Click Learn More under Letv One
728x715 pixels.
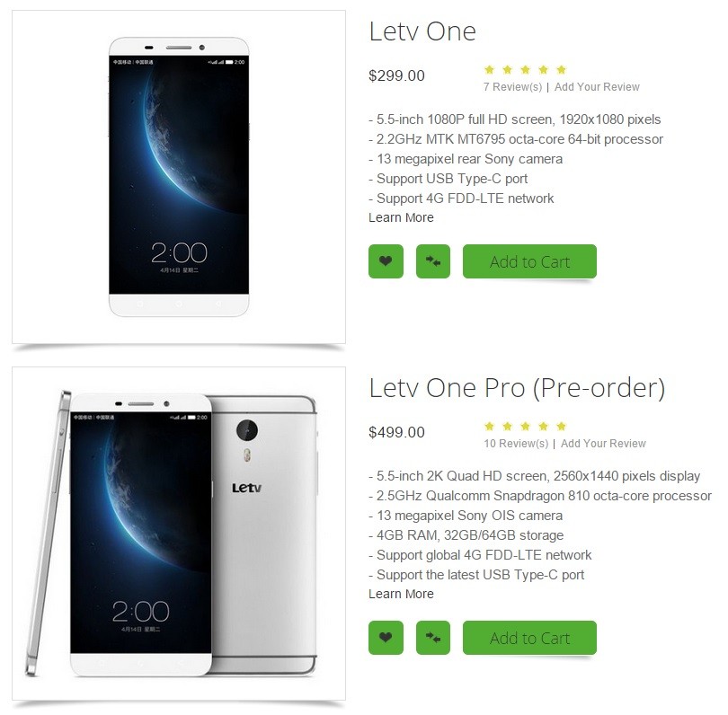(401, 217)
